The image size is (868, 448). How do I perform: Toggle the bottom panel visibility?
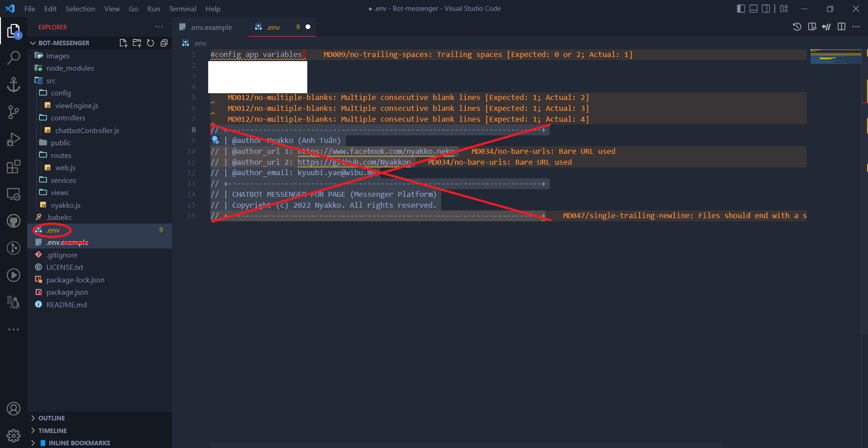point(754,9)
